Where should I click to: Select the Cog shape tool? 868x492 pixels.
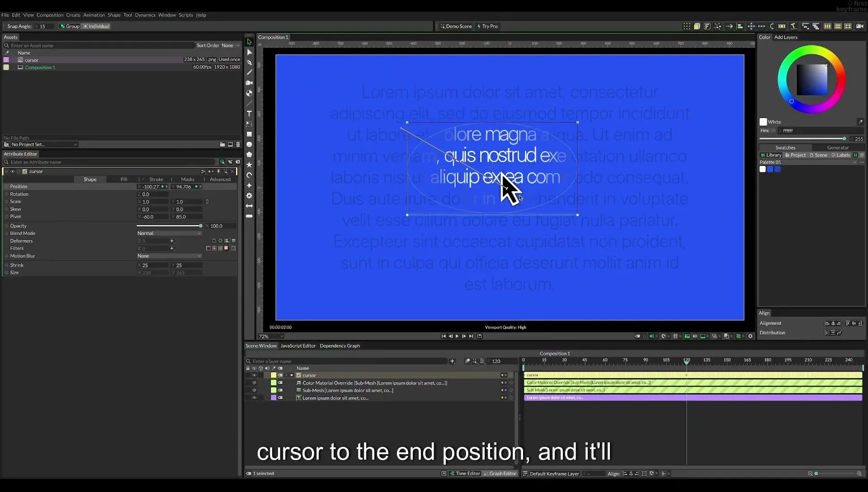point(249,196)
